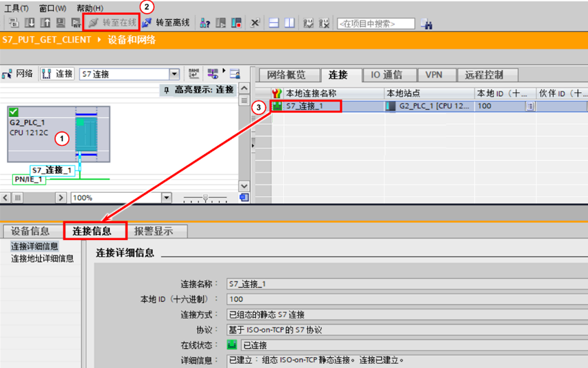Click the start runtime (RT) icon

(x=76, y=23)
